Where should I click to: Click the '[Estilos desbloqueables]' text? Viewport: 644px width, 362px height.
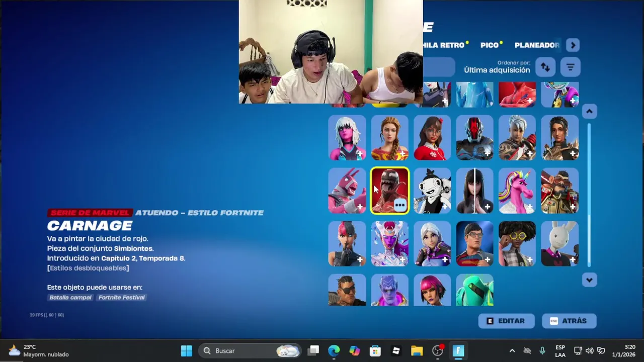(x=88, y=268)
